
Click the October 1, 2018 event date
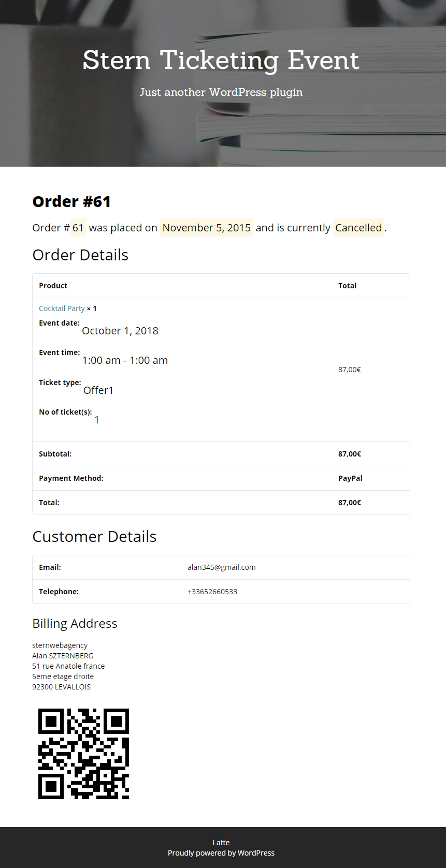point(120,331)
